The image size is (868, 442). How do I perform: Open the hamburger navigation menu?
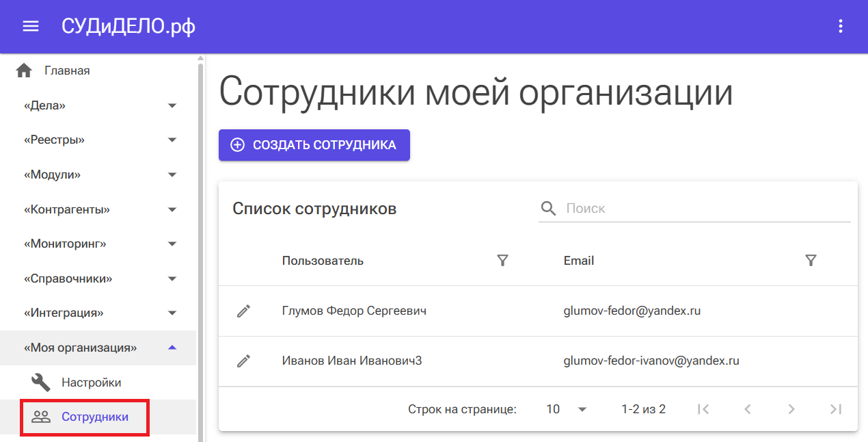point(30,25)
